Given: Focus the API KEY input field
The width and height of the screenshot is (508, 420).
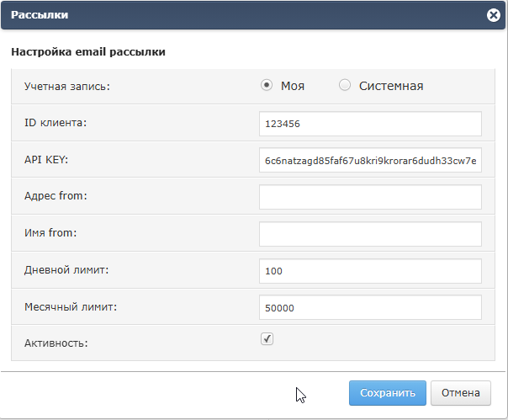Looking at the screenshot, I should pos(370,160).
